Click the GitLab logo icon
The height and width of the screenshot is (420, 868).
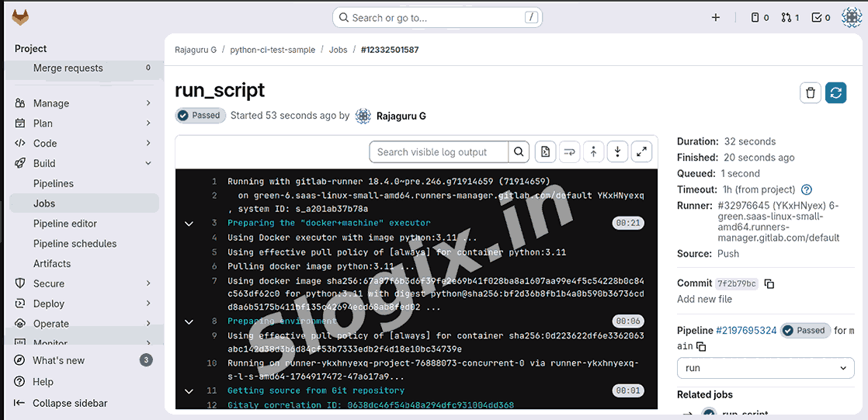(20, 17)
